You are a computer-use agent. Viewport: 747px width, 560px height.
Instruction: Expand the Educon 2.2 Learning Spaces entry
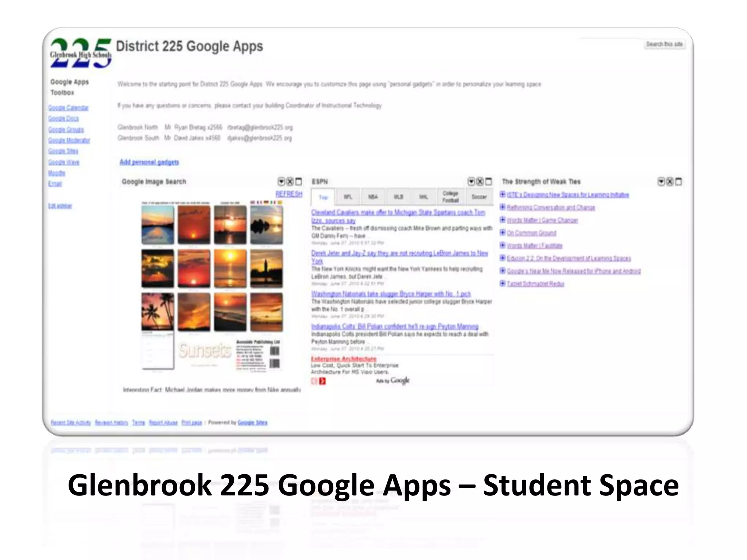(503, 258)
